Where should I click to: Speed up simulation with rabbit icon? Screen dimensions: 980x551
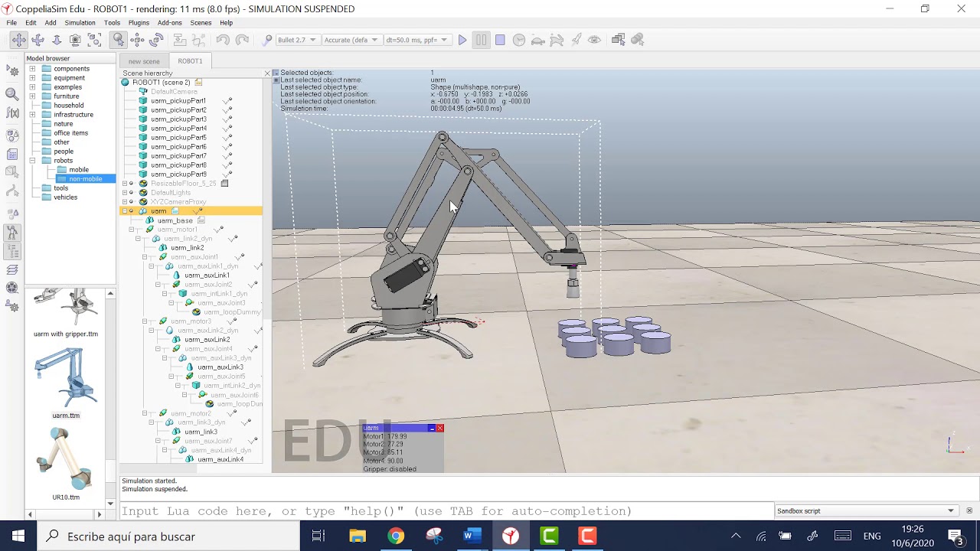pyautogui.click(x=557, y=40)
